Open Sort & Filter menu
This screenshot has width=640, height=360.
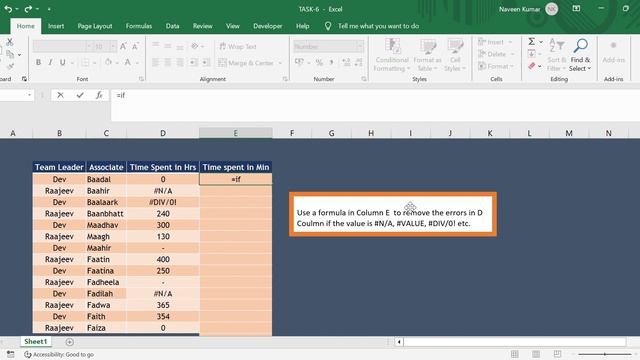557,55
